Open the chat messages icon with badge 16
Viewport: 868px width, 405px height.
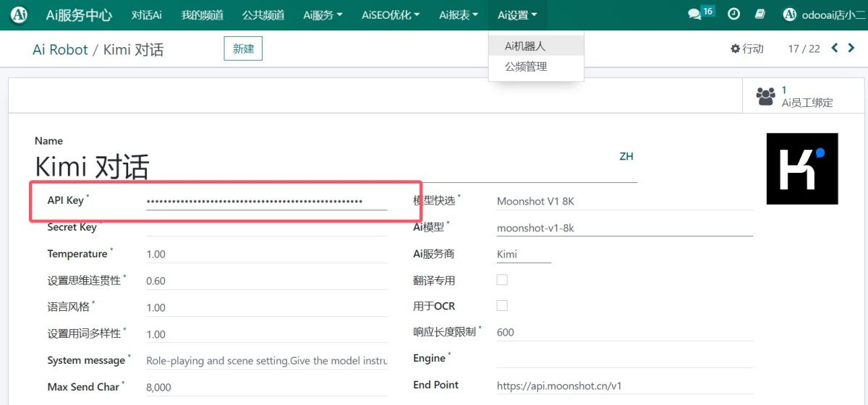[x=700, y=13]
